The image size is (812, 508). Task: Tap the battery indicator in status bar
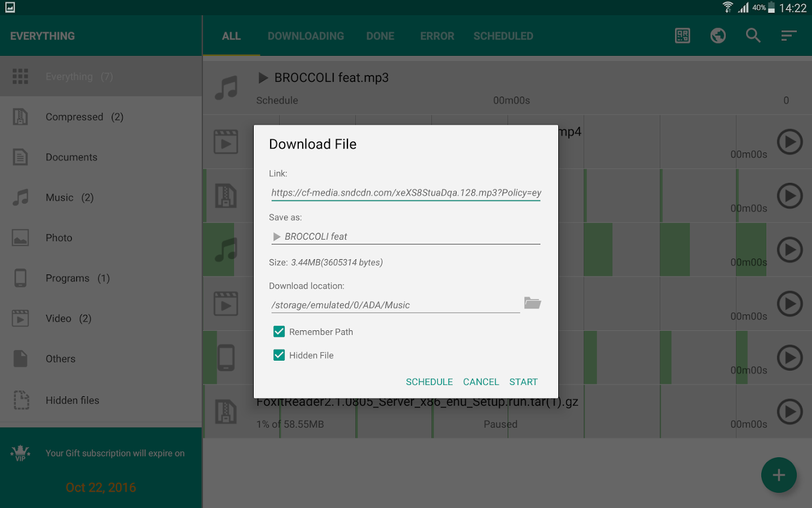point(771,7)
